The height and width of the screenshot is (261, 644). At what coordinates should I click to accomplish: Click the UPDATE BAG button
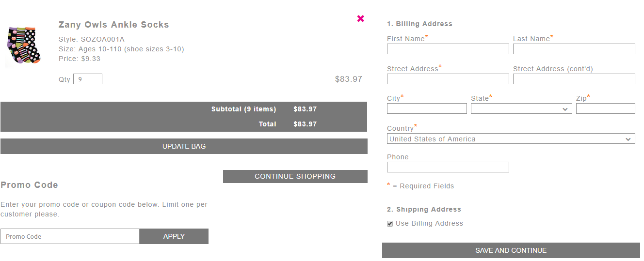coord(184,146)
